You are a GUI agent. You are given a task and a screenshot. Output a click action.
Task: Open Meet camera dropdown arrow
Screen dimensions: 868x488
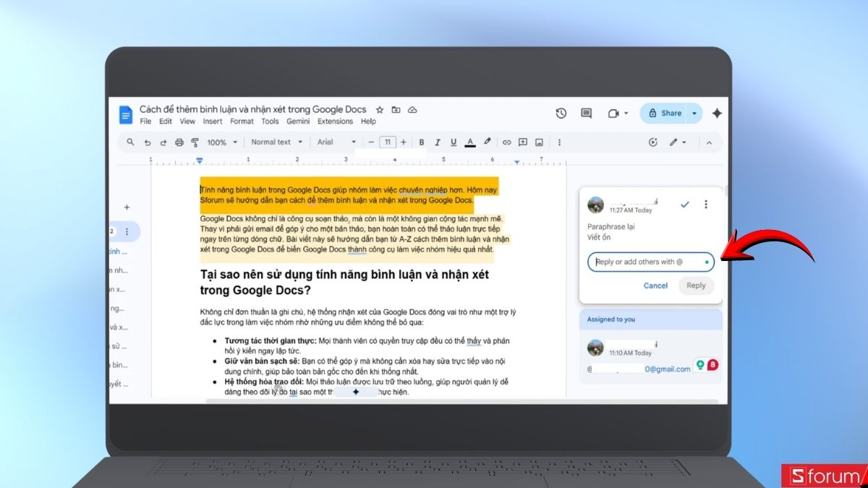tap(626, 114)
